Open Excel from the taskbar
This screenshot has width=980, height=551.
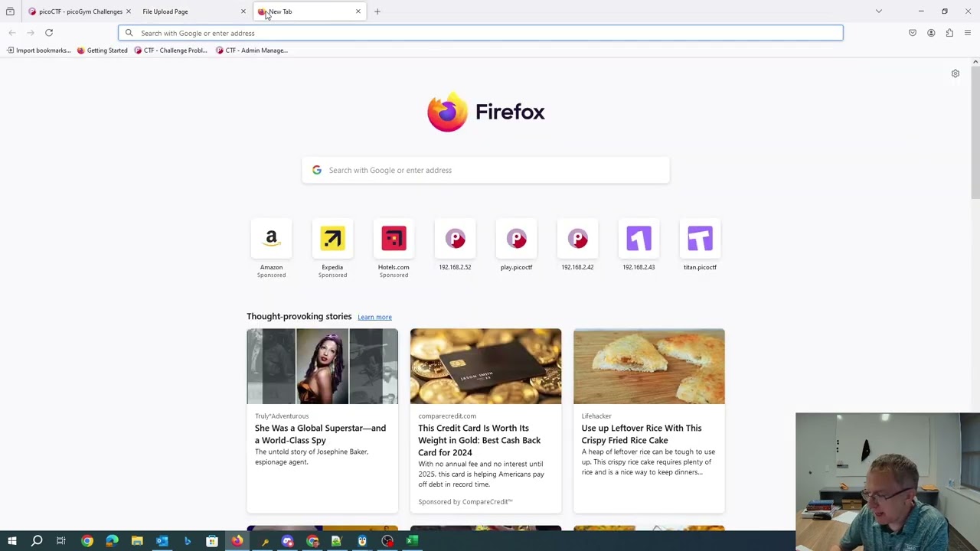pos(412,541)
